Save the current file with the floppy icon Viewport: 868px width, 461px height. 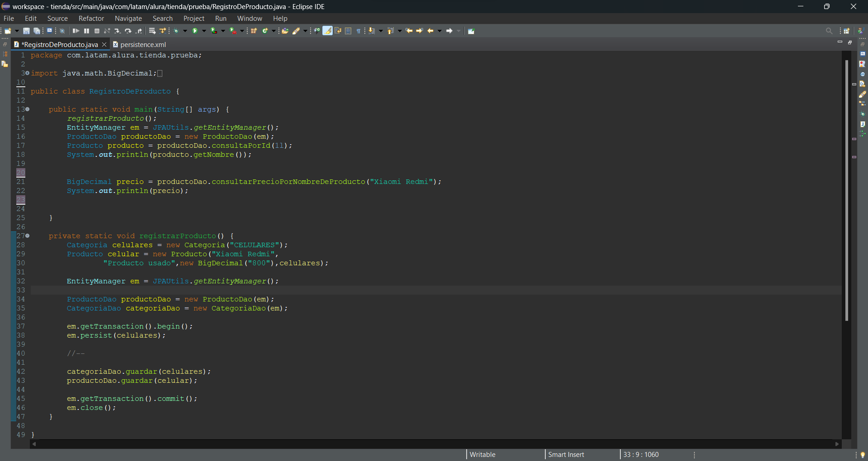(26, 31)
